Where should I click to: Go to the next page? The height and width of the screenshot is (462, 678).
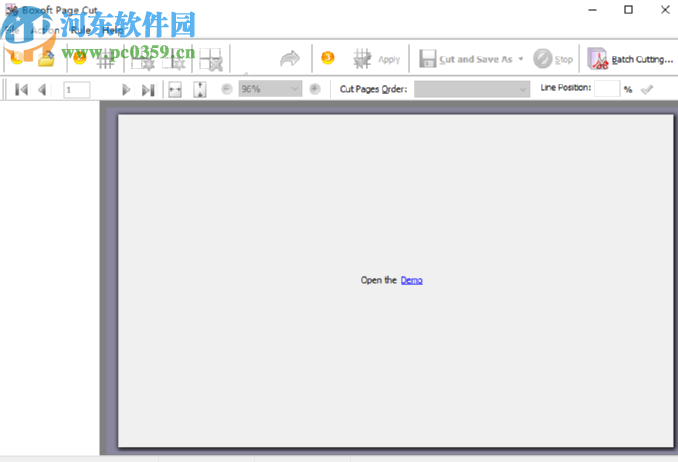point(126,90)
